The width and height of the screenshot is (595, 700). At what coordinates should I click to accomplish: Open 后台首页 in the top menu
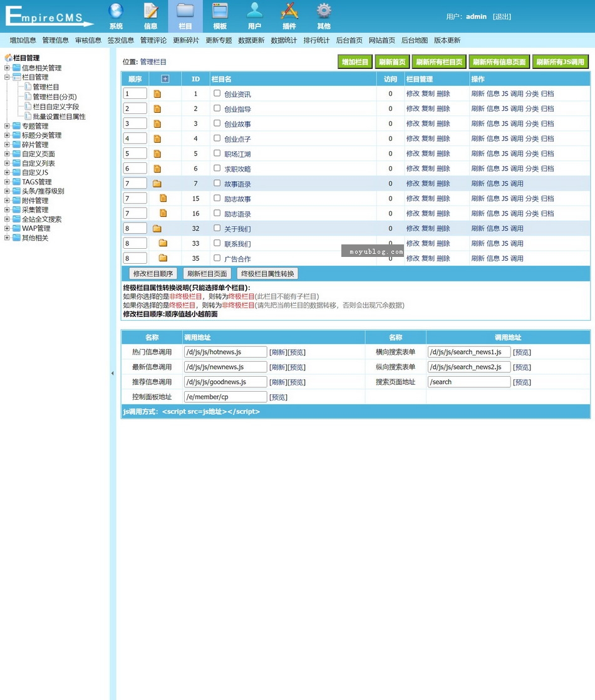tap(349, 40)
